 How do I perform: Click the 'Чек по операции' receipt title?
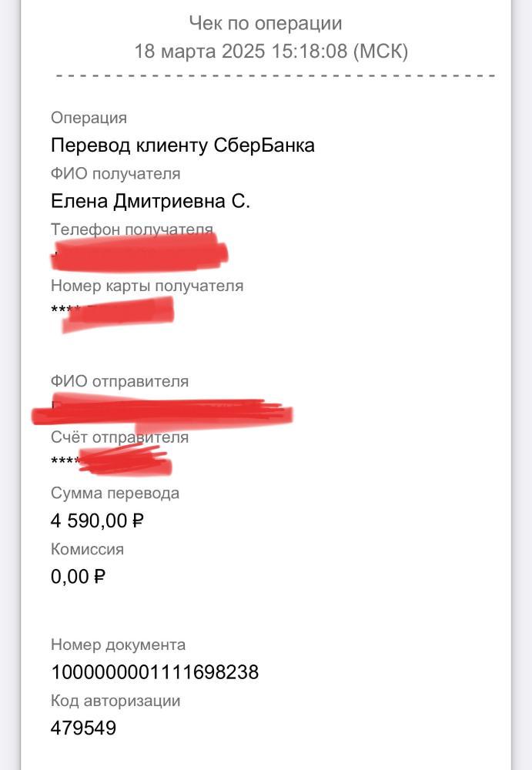[x=266, y=24]
